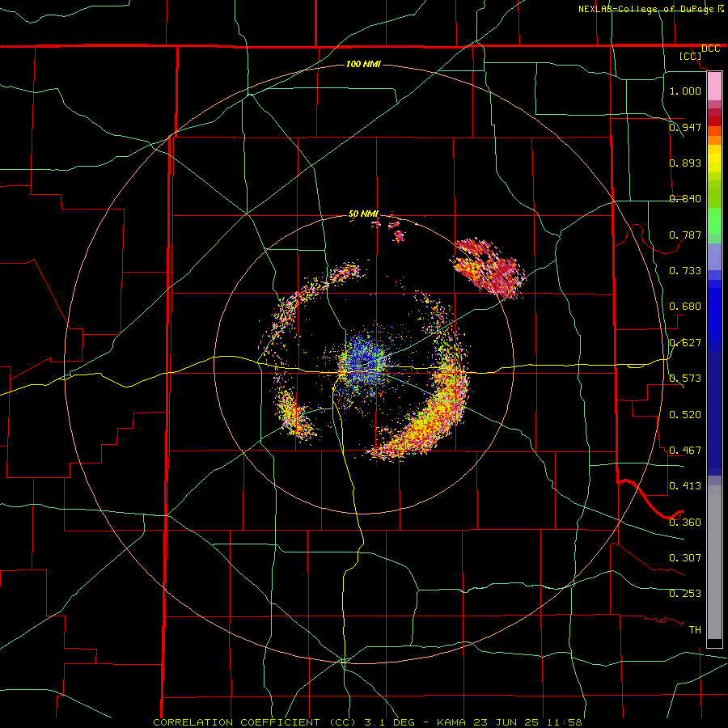The image size is (728, 728).
Task: Select the 0.680 scale value
Action: pos(685,306)
